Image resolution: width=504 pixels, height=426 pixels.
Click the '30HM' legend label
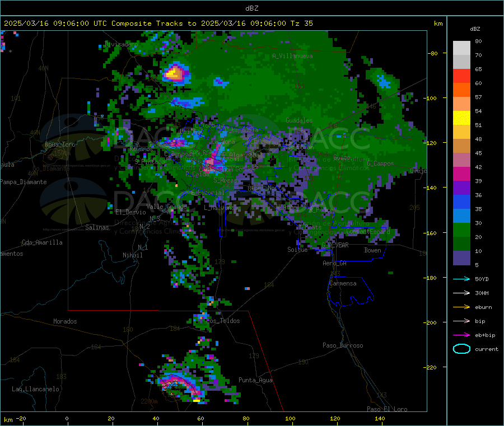[482, 293]
